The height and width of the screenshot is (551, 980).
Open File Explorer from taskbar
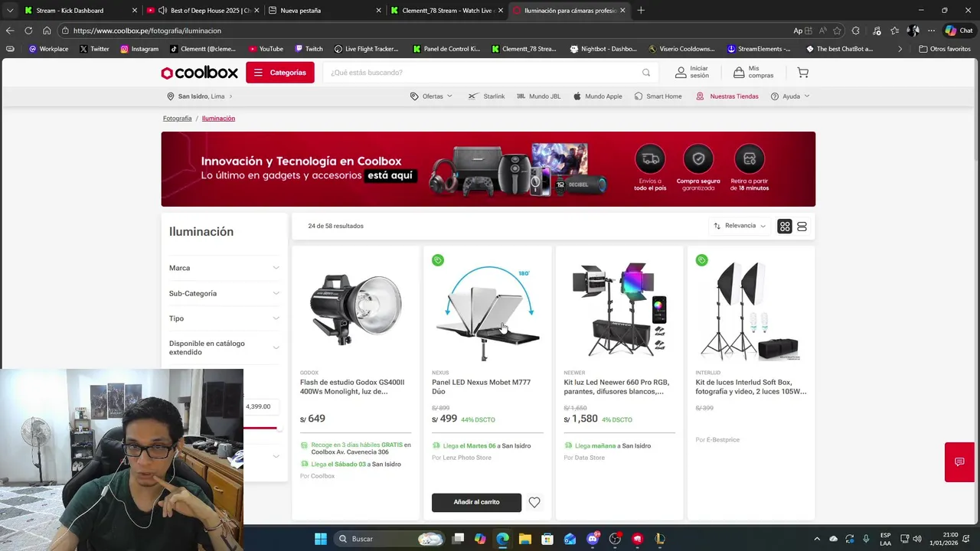[525, 539]
